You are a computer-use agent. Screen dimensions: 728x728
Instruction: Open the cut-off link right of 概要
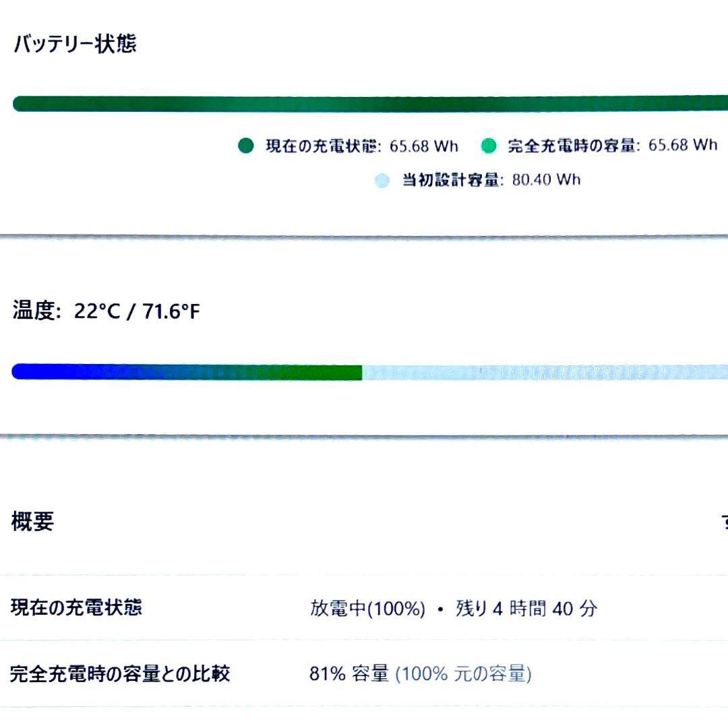coord(724,521)
